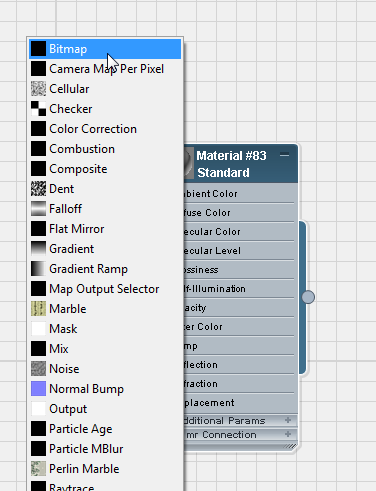Click the Normal Bump purple swatch icon
This screenshot has width=376, height=491.
pyautogui.click(x=38, y=389)
